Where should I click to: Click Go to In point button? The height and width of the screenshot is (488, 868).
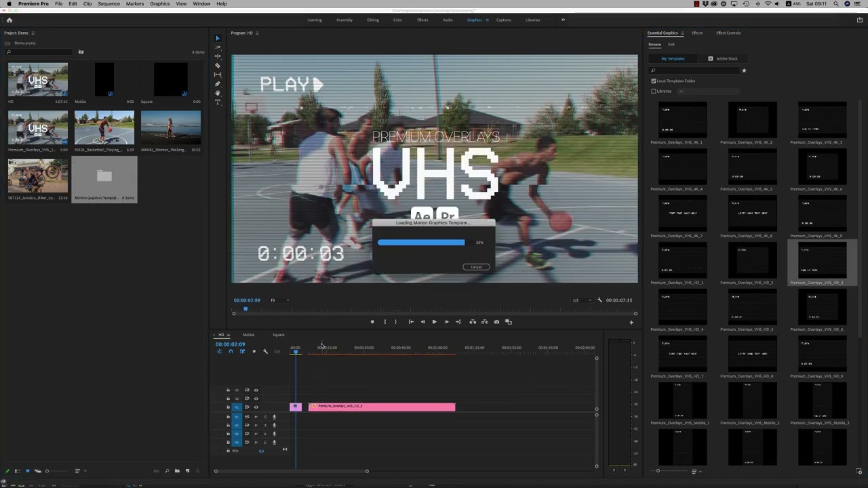[411, 322]
